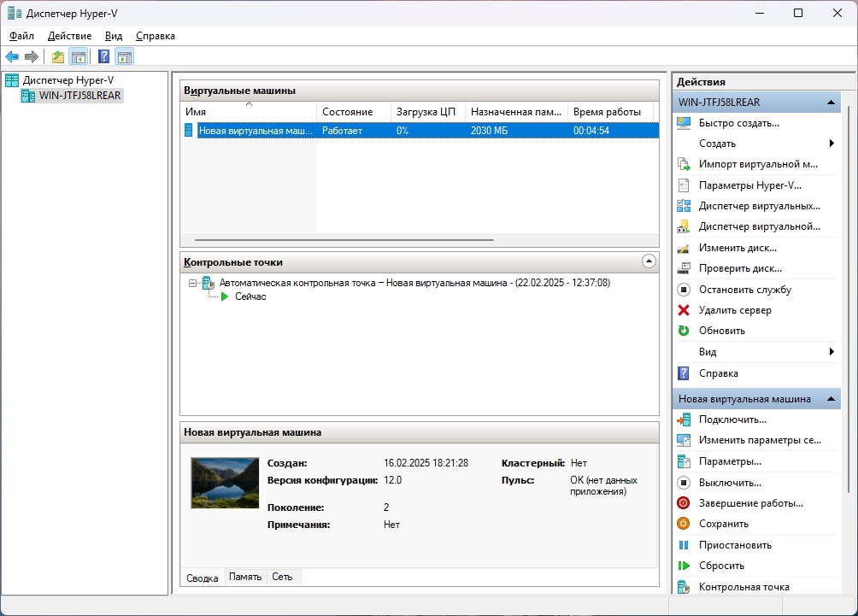The height and width of the screenshot is (616, 858).
Task: Click the green Сбросить icon
Action: (x=684, y=566)
